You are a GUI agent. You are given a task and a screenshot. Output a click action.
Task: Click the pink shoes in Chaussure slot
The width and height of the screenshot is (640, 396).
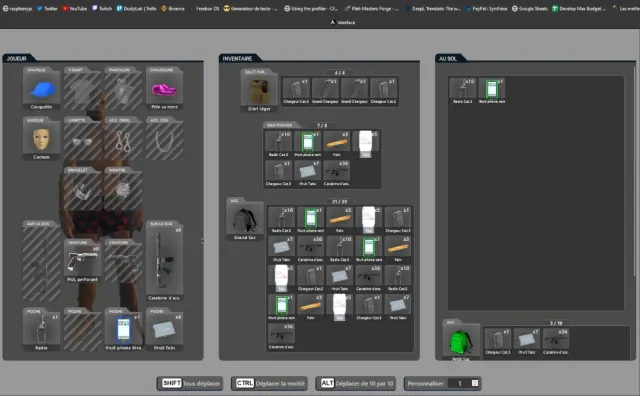coord(164,89)
